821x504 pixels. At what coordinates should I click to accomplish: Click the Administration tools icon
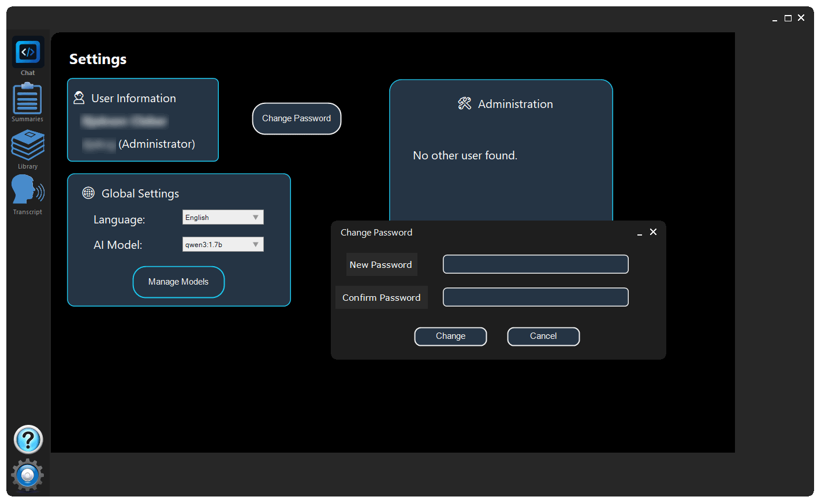tap(465, 104)
